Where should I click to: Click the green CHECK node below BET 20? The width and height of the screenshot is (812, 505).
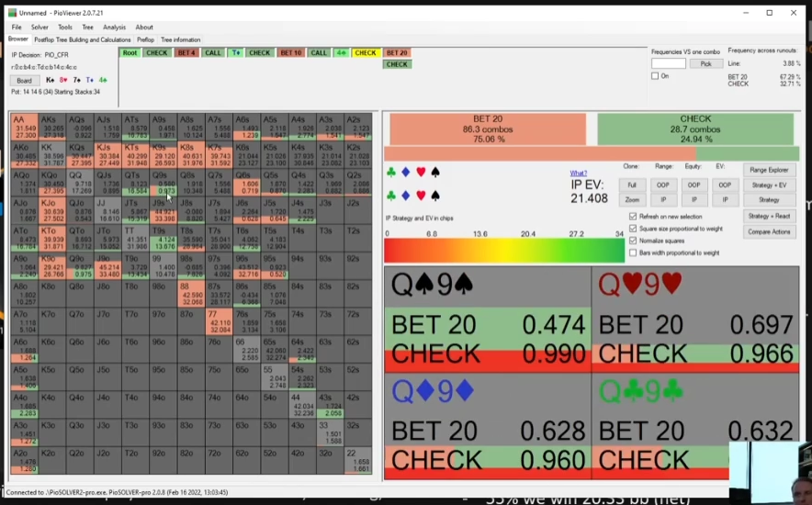point(397,64)
